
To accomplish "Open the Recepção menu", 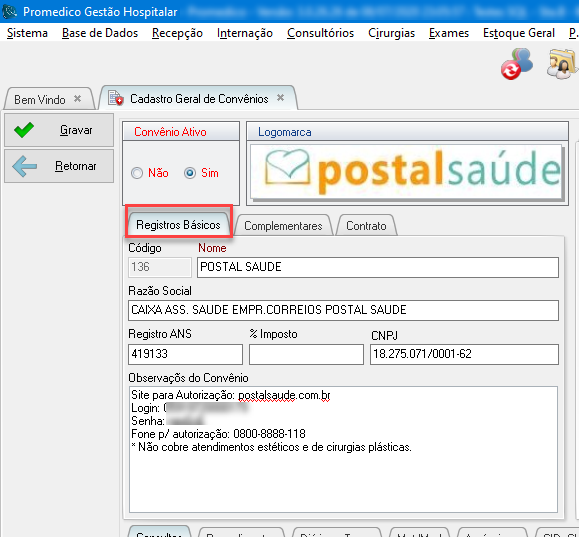I will click(177, 33).
